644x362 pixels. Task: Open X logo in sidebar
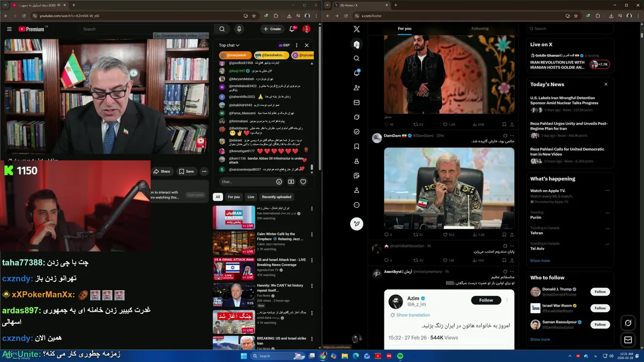[357, 29]
